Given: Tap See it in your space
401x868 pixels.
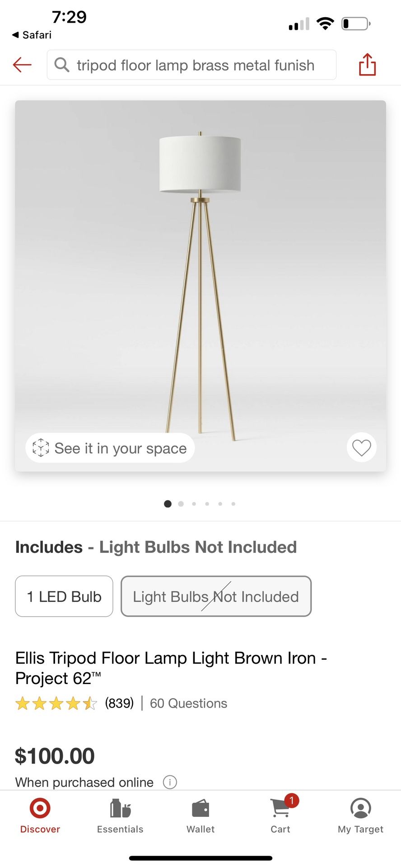Looking at the screenshot, I should pos(120,448).
